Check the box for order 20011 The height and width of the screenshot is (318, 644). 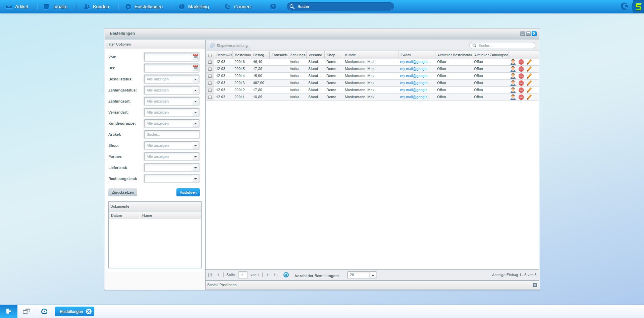210,97
